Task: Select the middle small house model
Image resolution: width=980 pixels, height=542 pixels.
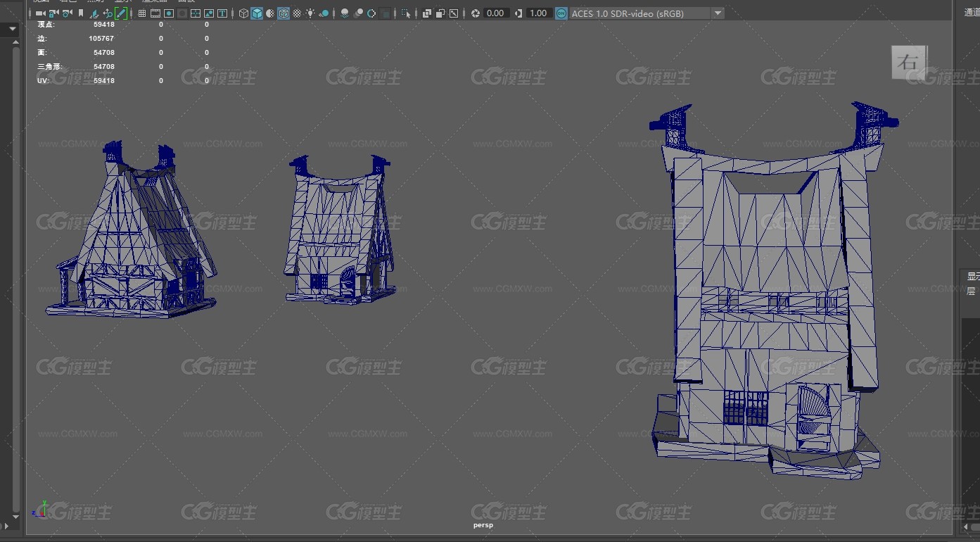Action: click(340, 231)
